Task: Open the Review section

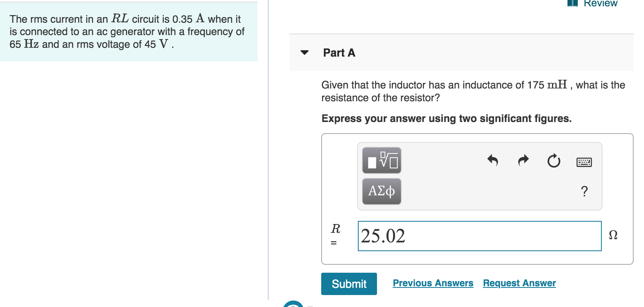Action: point(601,4)
